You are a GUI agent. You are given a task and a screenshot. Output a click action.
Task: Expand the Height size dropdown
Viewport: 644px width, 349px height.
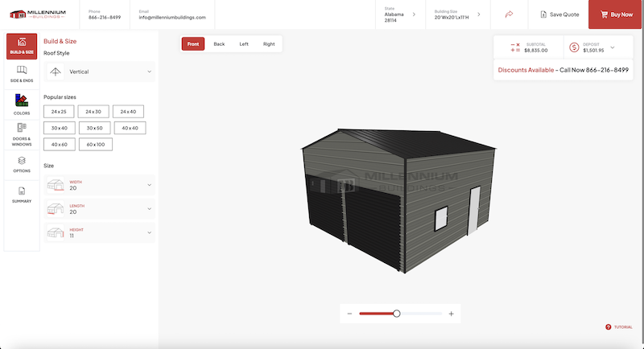99,233
